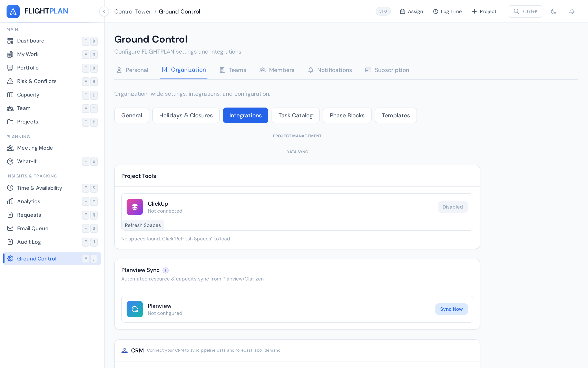Click the Log Time button
588x368 pixels.
tap(447, 11)
